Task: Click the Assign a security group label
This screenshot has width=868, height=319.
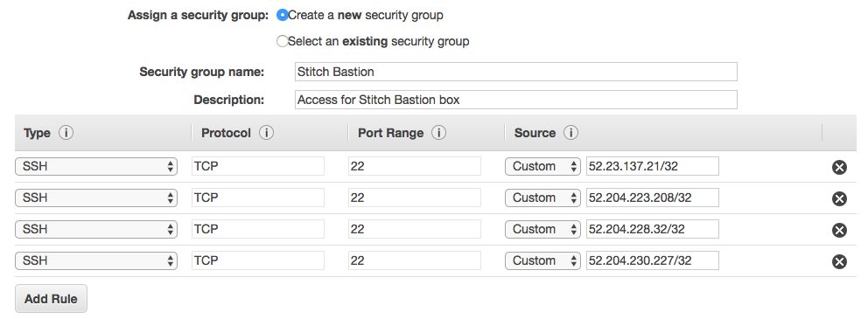Action: 198,16
